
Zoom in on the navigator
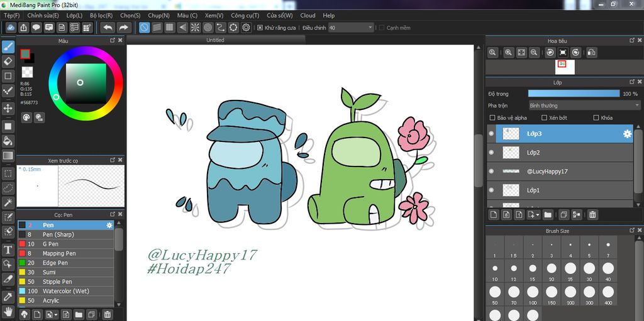(x=508, y=52)
